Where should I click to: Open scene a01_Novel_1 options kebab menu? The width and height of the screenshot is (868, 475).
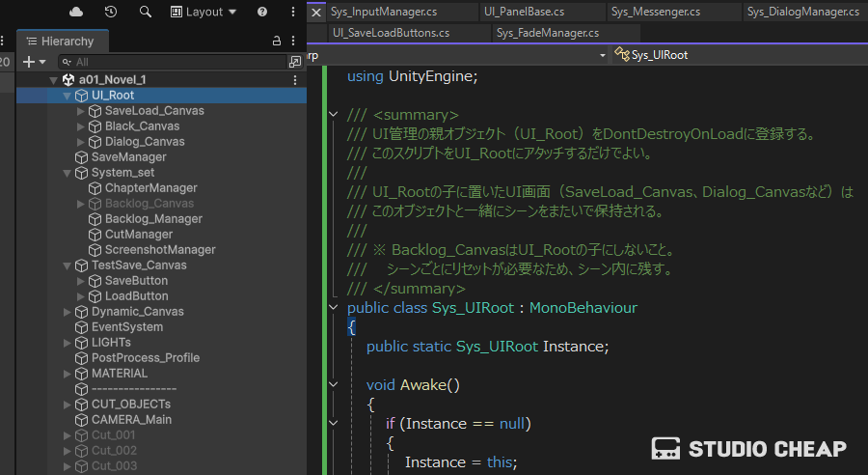pyautogui.click(x=295, y=80)
